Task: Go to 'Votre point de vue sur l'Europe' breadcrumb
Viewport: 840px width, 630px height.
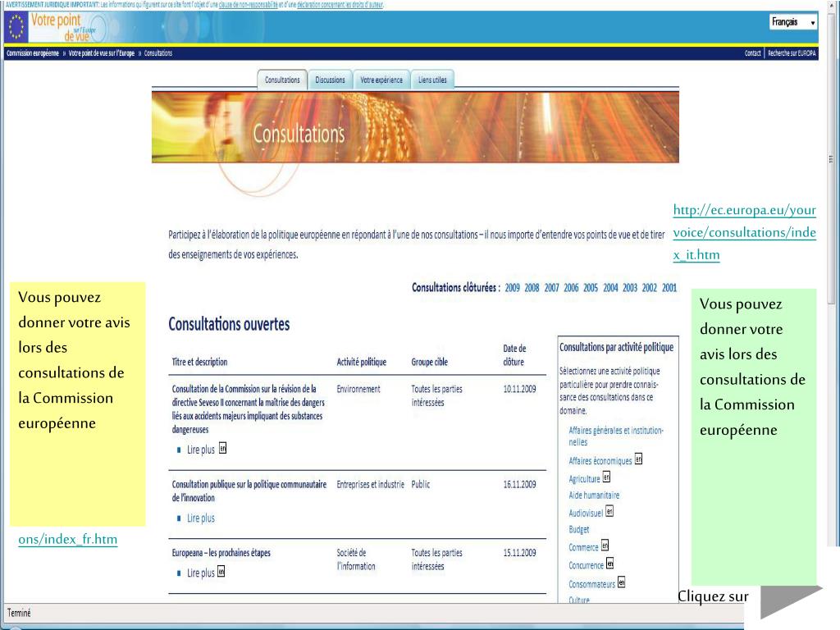Action: coord(102,53)
